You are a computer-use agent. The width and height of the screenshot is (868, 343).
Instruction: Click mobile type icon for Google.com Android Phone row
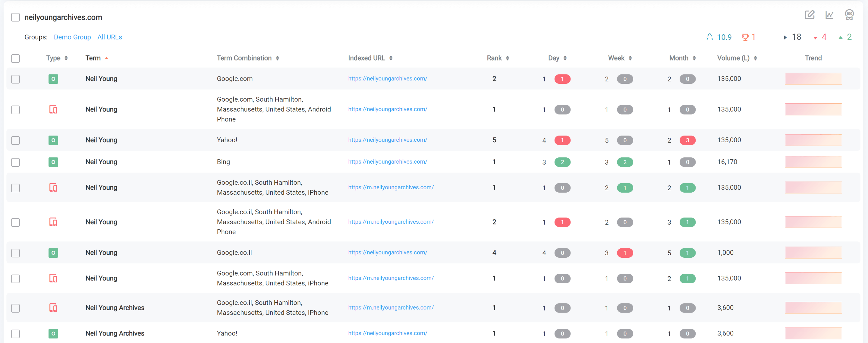pyautogui.click(x=53, y=109)
